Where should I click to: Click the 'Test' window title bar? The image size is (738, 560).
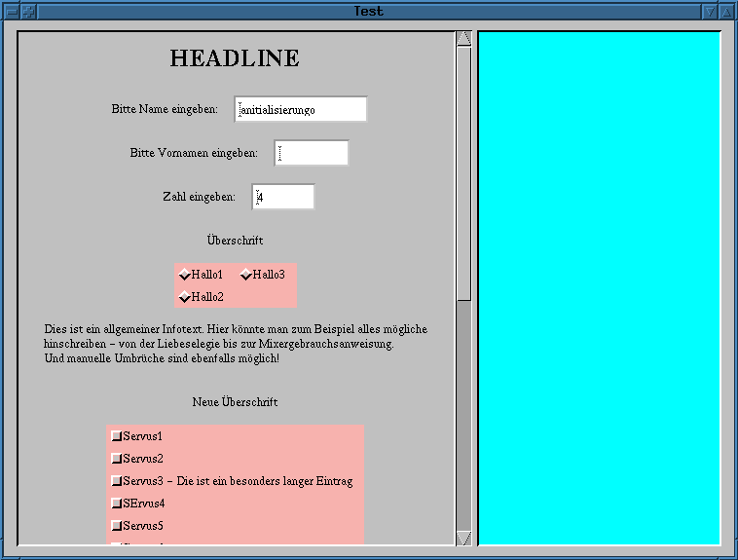(x=368, y=12)
